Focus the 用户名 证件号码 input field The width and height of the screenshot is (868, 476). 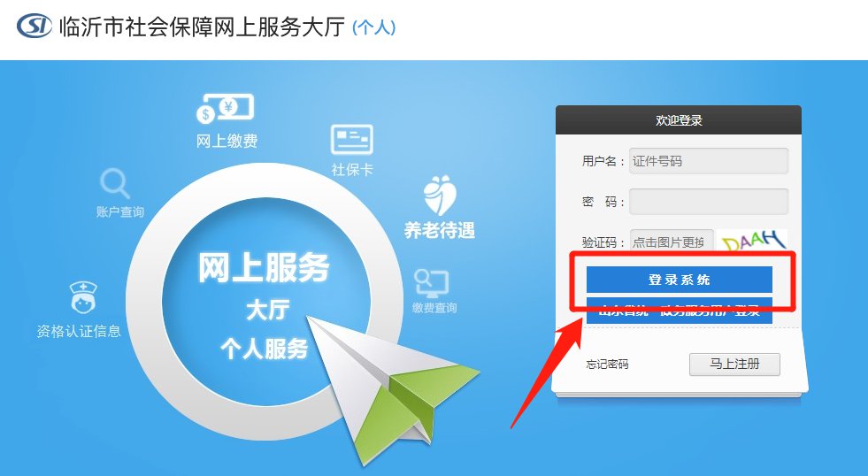pos(709,161)
